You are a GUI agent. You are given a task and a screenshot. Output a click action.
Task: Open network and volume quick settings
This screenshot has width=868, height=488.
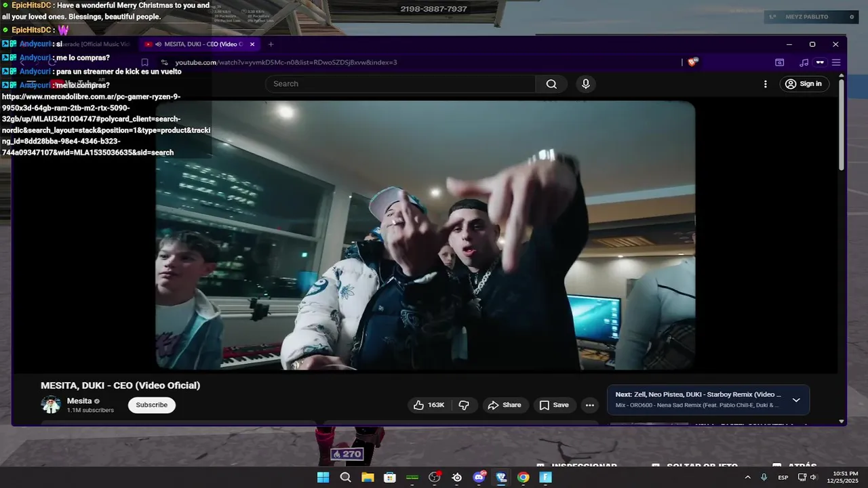point(807,477)
